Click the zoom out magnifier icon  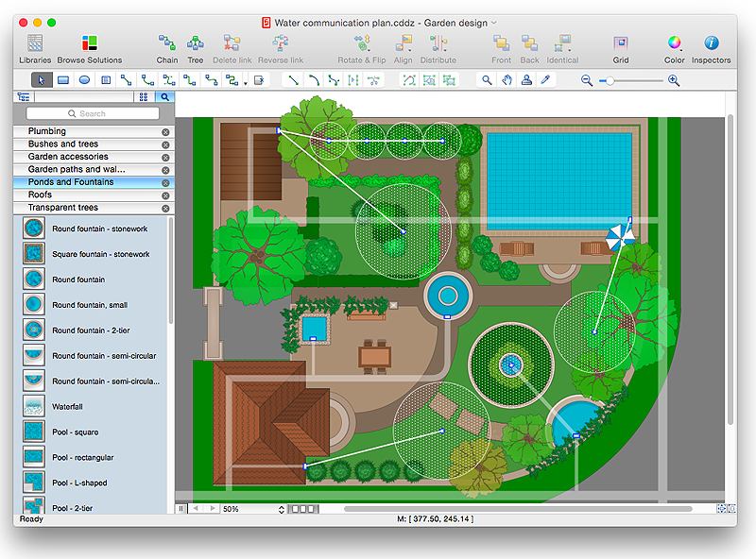coord(586,80)
